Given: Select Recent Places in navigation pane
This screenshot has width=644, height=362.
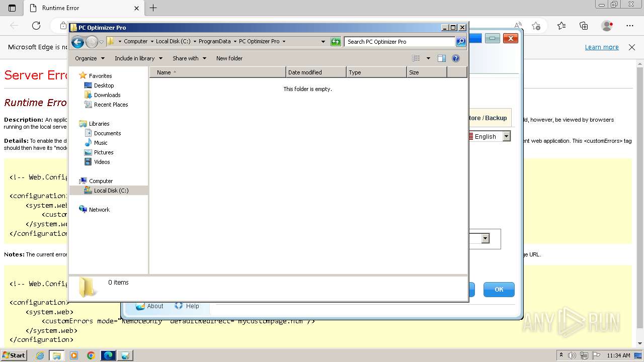Looking at the screenshot, I should pyautogui.click(x=111, y=105).
